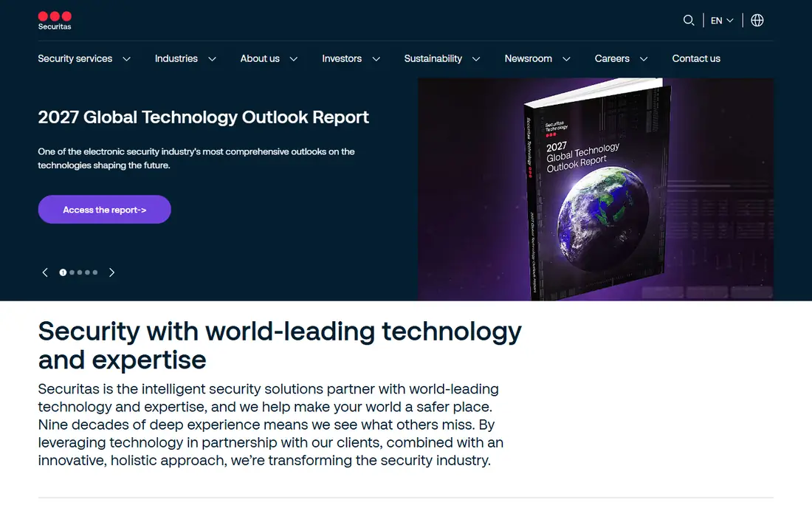Expand the Careers chevron
Image resolution: width=812 pixels, height=508 pixels.
click(644, 59)
